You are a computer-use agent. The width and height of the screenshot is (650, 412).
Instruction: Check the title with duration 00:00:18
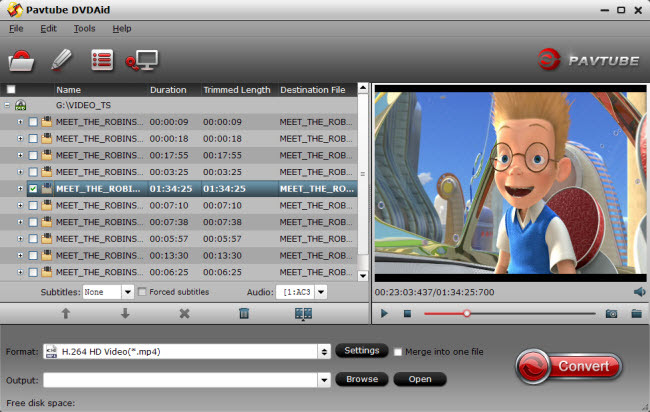pos(33,138)
